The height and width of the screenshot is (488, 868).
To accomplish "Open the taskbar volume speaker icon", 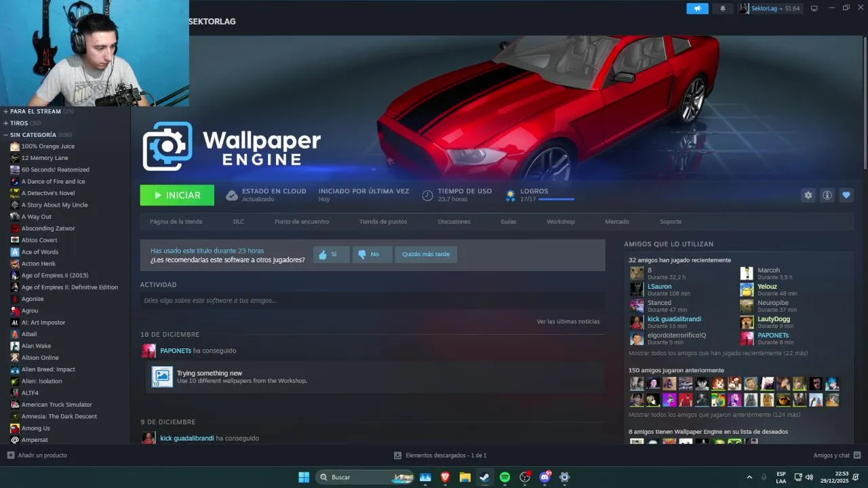I will [x=809, y=477].
